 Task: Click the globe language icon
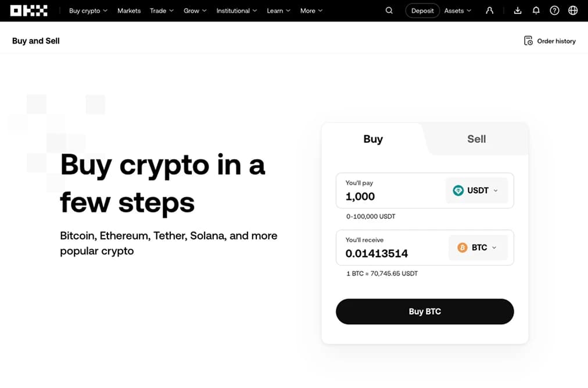[x=573, y=10]
